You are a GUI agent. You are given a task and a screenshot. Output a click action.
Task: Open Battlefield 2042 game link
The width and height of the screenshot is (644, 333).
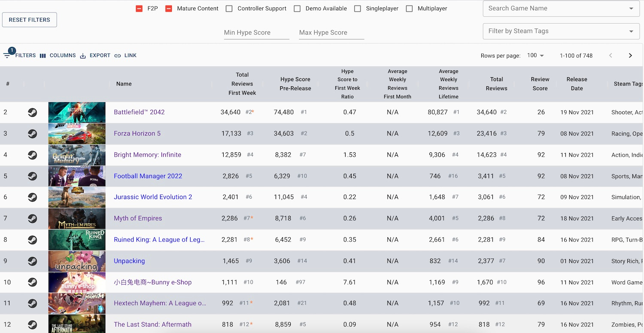139,112
